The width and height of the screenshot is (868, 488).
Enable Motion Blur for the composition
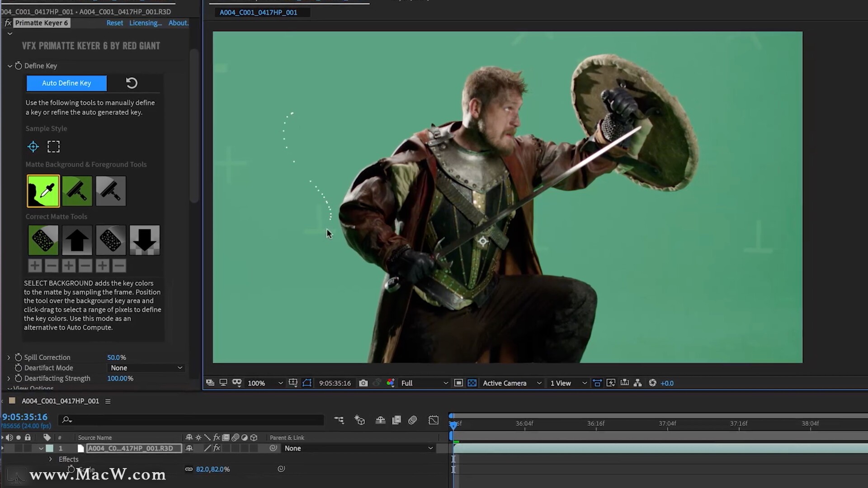tap(412, 420)
